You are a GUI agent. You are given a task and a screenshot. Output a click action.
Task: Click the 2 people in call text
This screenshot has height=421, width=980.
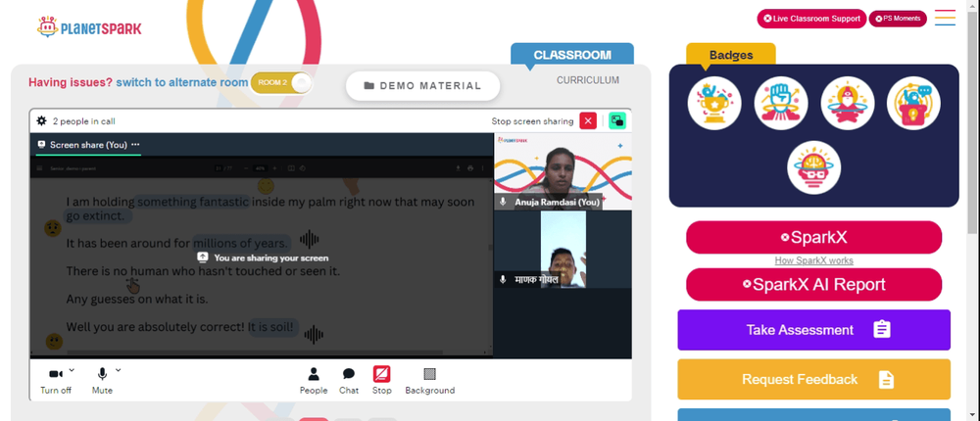tap(83, 121)
